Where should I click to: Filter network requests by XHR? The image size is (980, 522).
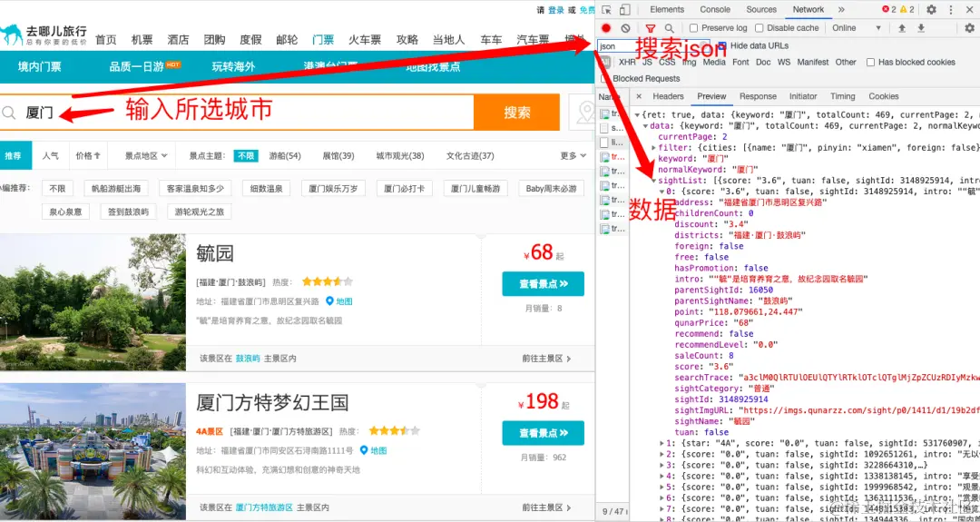point(627,62)
